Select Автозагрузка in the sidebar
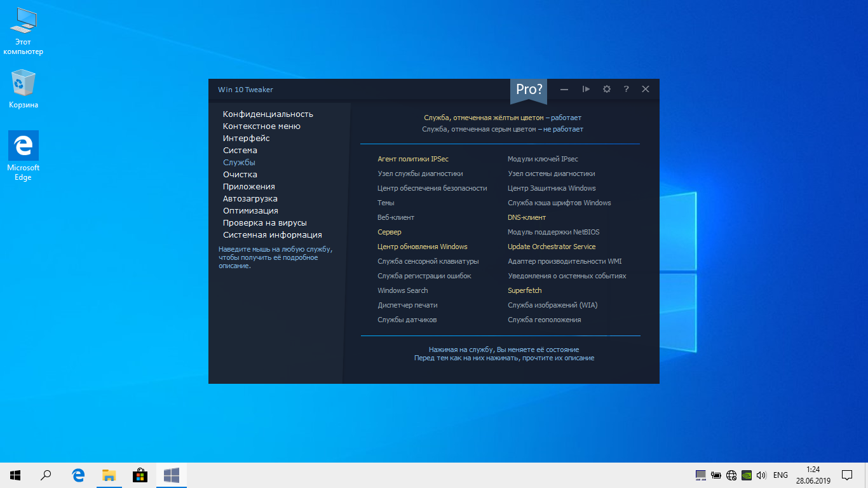Screen dimensions: 868x488 click(x=250, y=199)
